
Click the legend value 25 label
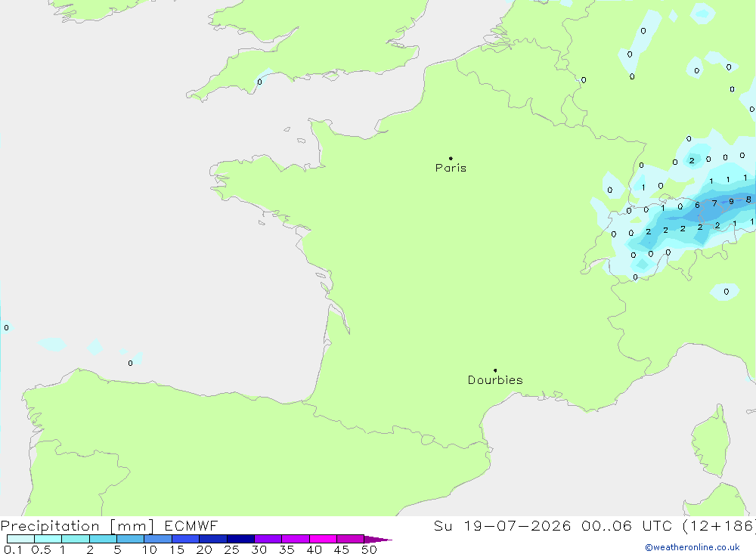click(231, 549)
